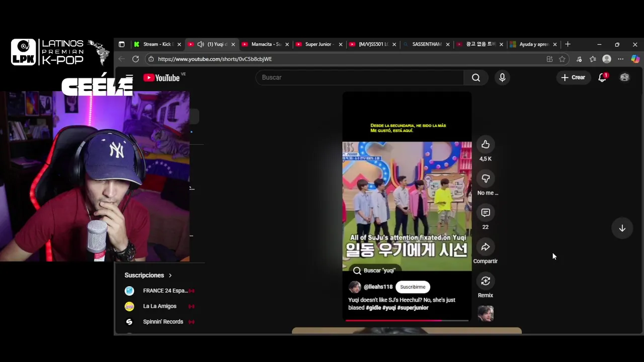Image resolution: width=644 pixels, height=362 pixels.
Task: Seek on the short's red progress bar
Action: [x=407, y=320]
